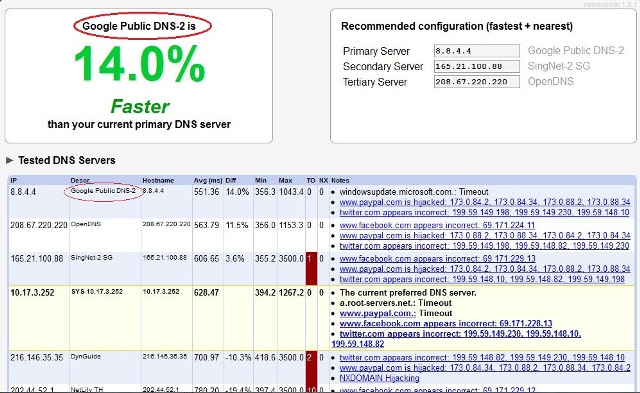Click the Primary Server field showing 8.8.4.4
This screenshot has height=393, width=640.
(x=476, y=51)
